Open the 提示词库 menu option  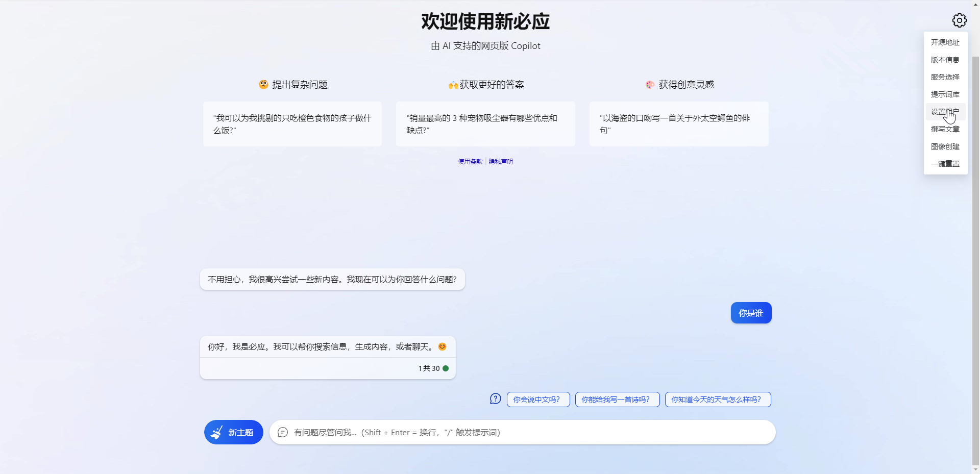coord(945,94)
